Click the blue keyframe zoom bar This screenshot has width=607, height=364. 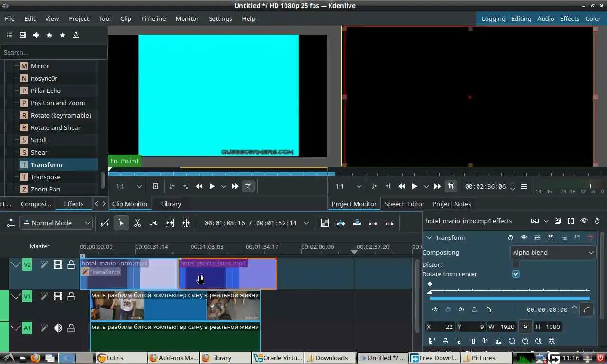[510, 299]
